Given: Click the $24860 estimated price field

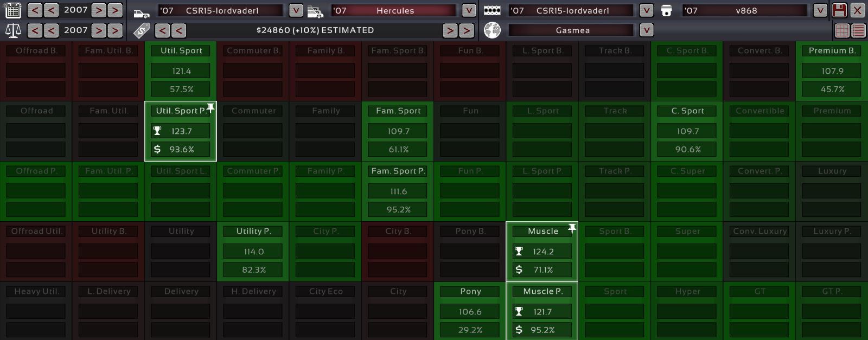Looking at the screenshot, I should pyautogui.click(x=315, y=30).
